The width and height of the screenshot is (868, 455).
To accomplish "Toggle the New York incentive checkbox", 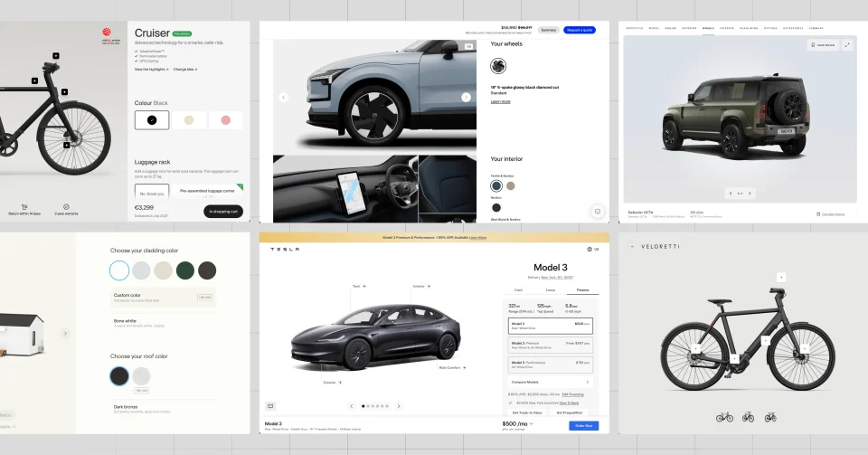I will [x=510, y=403].
